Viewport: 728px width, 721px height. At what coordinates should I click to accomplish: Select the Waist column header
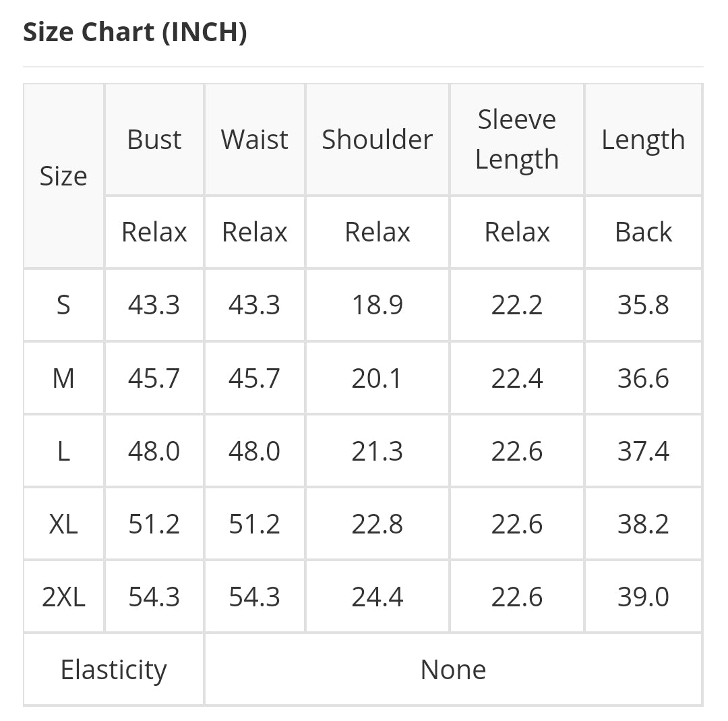255,140
